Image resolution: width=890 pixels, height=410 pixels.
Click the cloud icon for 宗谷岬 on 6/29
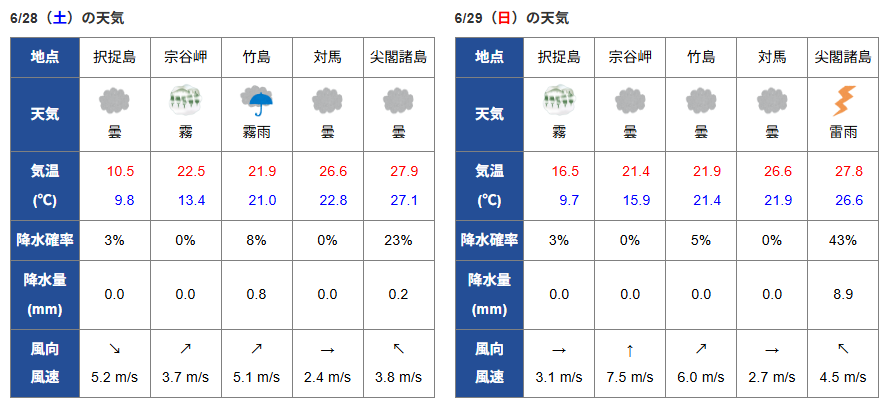pos(630,101)
